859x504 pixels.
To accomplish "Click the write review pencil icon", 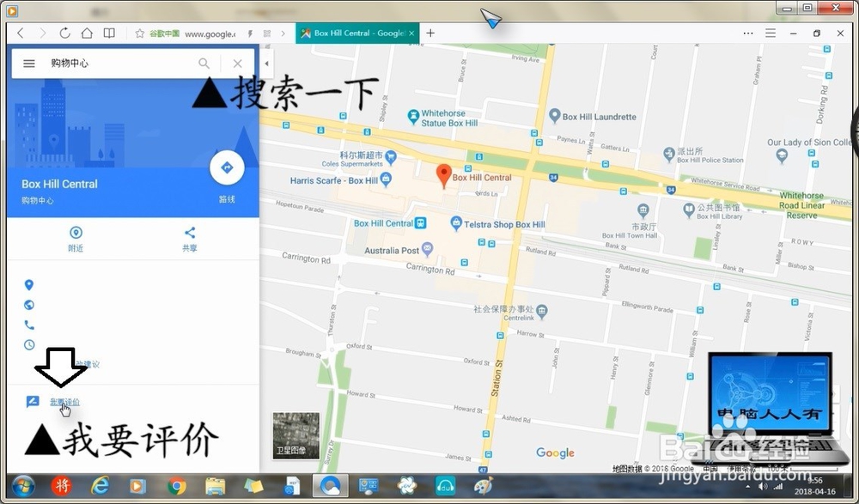I will [33, 402].
